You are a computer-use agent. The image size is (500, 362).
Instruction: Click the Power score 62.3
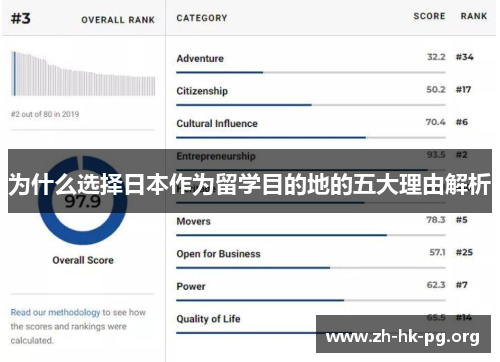coord(436,285)
